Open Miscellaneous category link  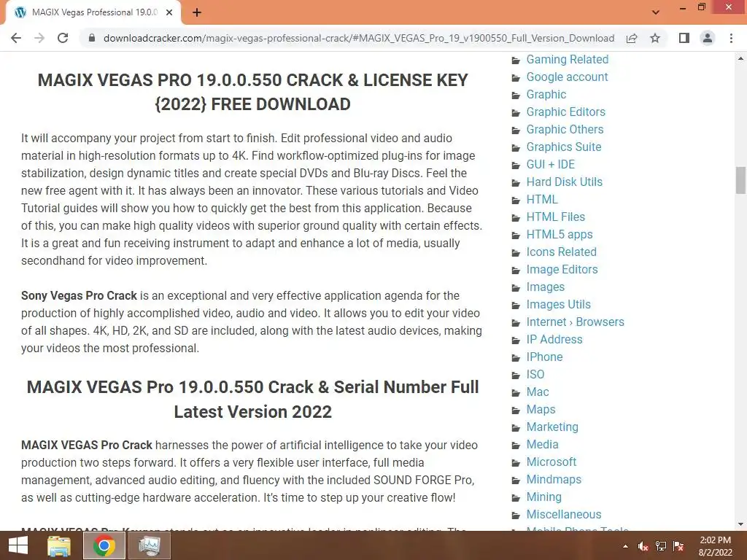(x=564, y=514)
